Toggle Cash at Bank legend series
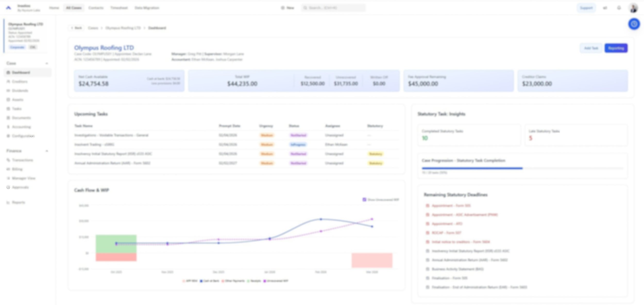The width and height of the screenshot is (644, 305). (209, 281)
